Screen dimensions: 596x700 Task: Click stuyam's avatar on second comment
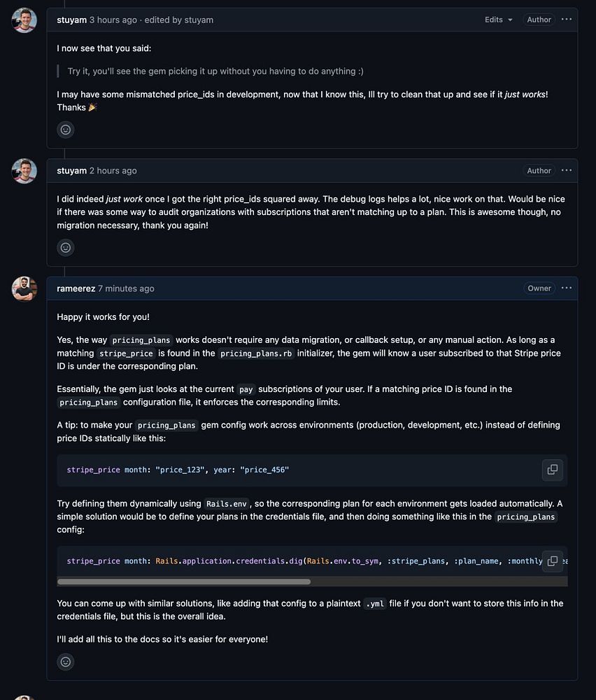[24, 171]
